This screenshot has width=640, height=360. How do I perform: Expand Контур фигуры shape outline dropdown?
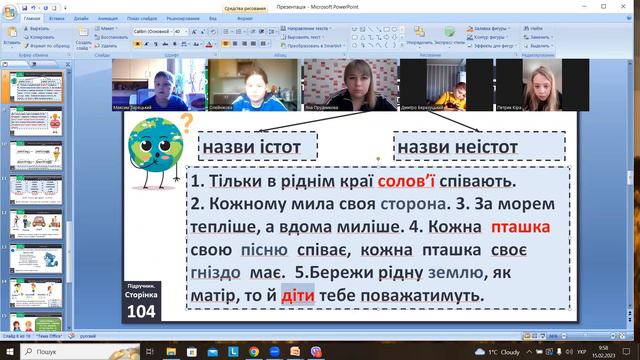(x=488, y=37)
